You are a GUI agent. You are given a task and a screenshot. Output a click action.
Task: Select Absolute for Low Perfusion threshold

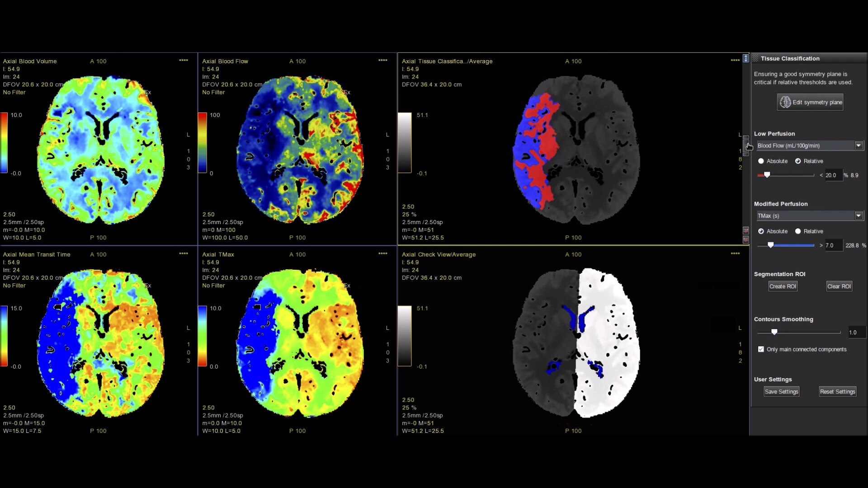[x=761, y=161]
